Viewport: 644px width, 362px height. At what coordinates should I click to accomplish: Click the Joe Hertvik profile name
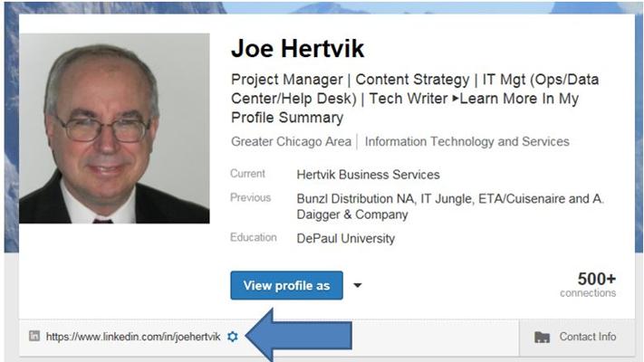tap(297, 49)
